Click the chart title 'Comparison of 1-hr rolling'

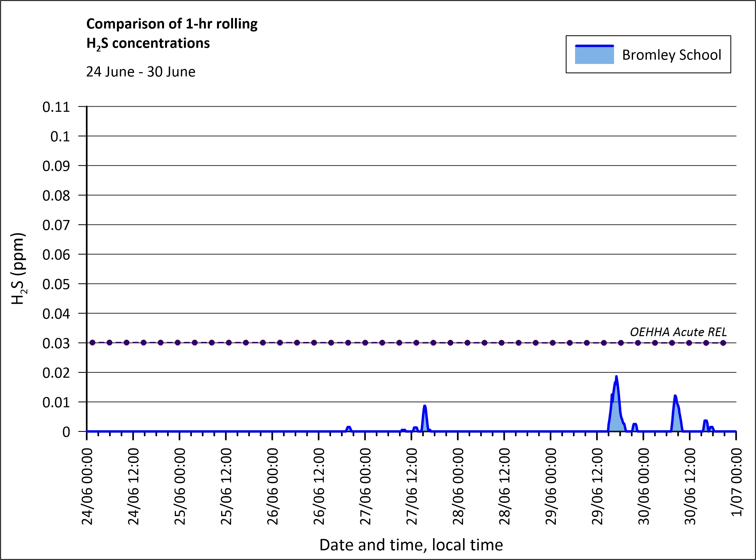pos(172,24)
